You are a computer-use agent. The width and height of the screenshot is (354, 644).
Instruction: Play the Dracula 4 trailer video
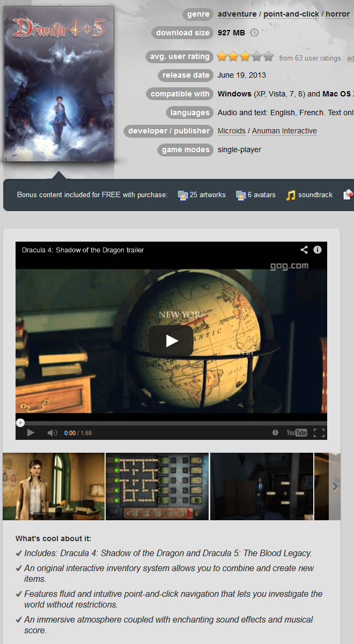pyautogui.click(x=171, y=341)
